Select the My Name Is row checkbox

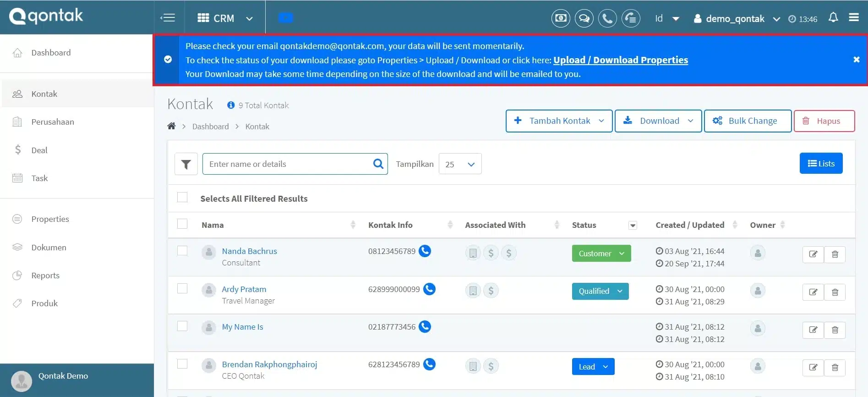click(x=182, y=326)
